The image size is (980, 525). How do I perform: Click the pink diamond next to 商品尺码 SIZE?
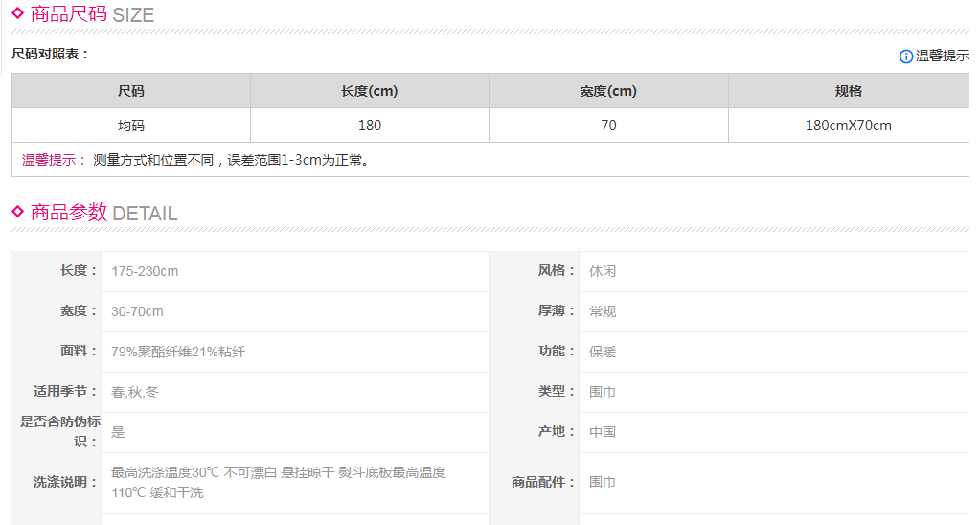(17, 13)
